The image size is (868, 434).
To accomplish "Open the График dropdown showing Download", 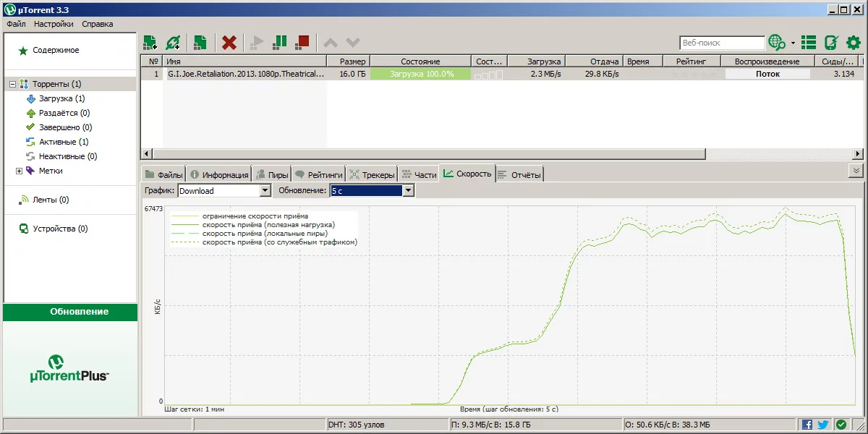I will 265,191.
